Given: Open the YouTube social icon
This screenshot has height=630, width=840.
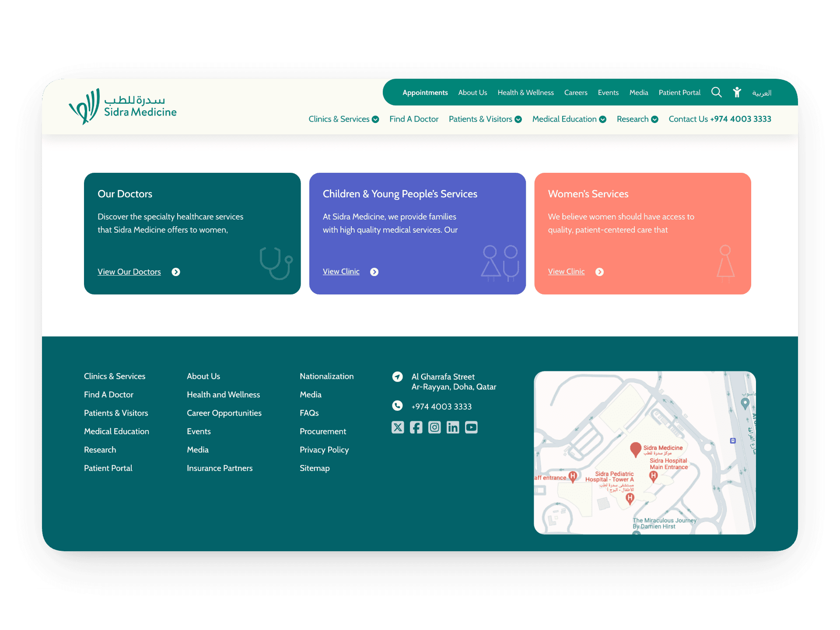Looking at the screenshot, I should pyautogui.click(x=471, y=427).
